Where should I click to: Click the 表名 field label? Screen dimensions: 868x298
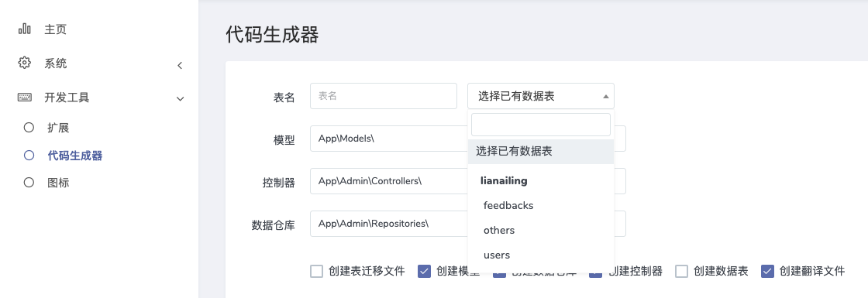[x=284, y=98]
